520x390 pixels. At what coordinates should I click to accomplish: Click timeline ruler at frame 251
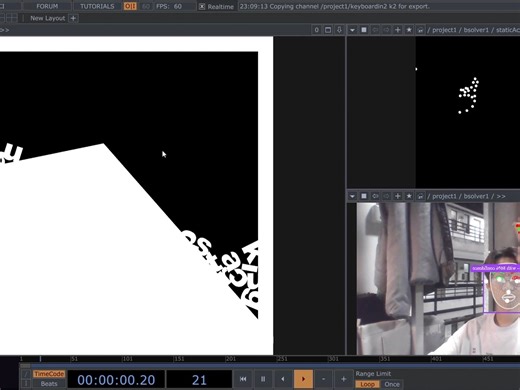pos(282,359)
